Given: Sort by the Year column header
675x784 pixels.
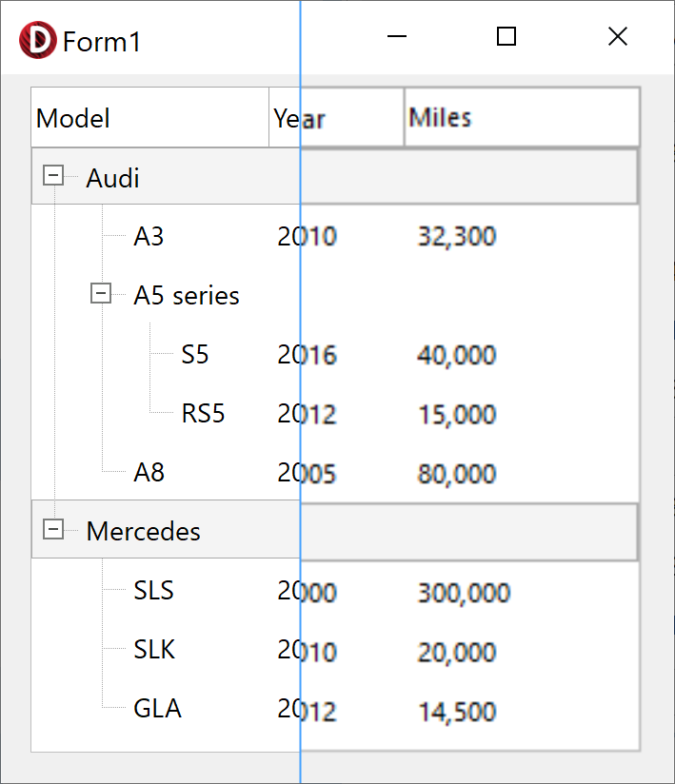Looking at the screenshot, I should pos(336,118).
